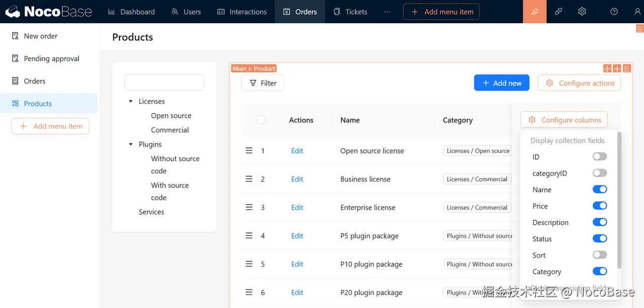Turn on the Sort field toggle
The width and height of the screenshot is (644, 308).
point(600,255)
